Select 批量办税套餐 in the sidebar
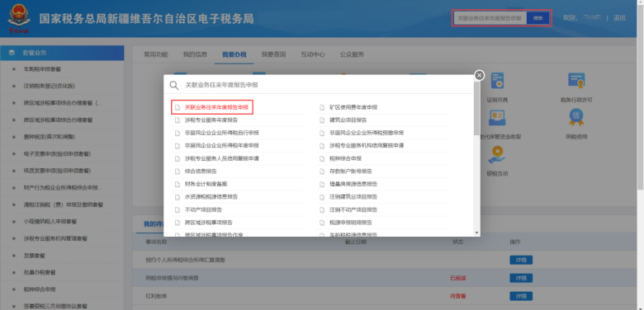Viewport: 644px width, 310px height. (x=40, y=272)
